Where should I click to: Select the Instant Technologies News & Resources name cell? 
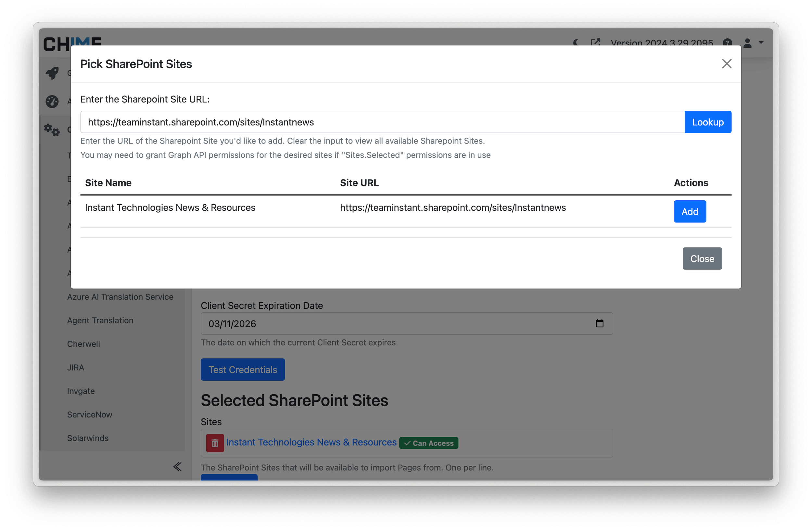tap(170, 208)
